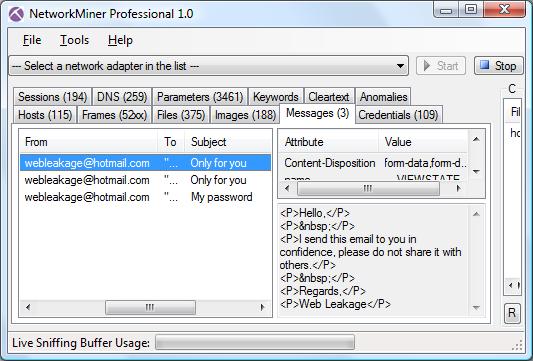Click the attribute list scroll-right arrow
Screen dimensions: 533x361
(x=459, y=188)
